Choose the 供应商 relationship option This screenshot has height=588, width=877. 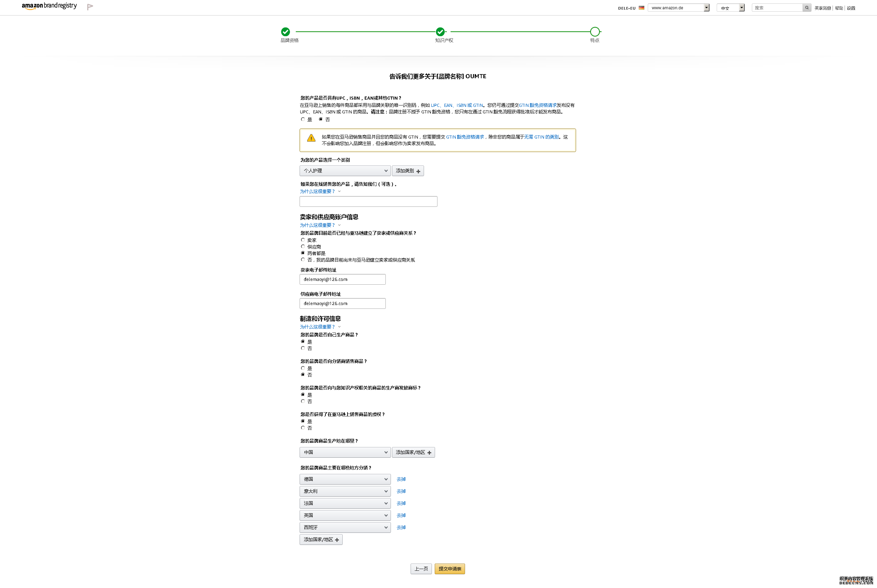point(303,246)
